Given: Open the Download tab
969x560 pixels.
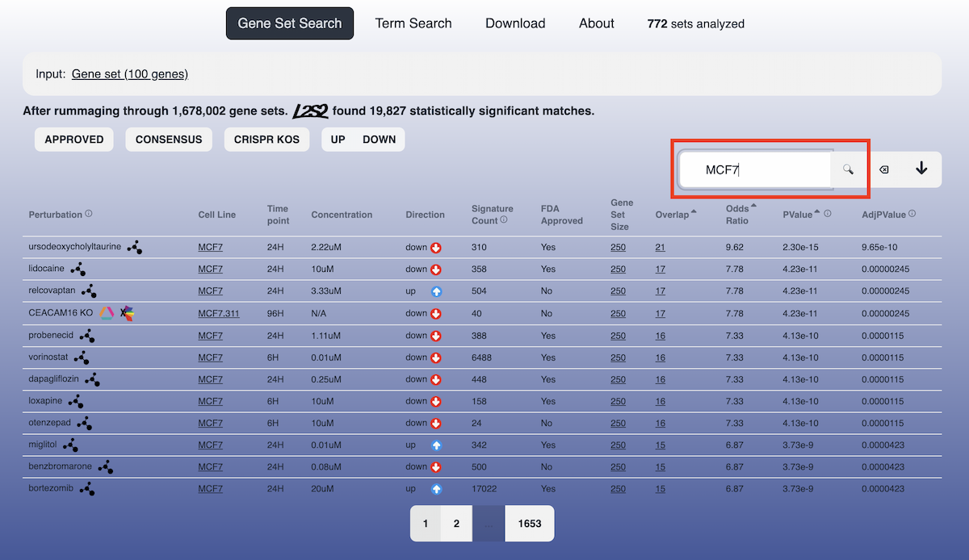Looking at the screenshot, I should tap(515, 23).
